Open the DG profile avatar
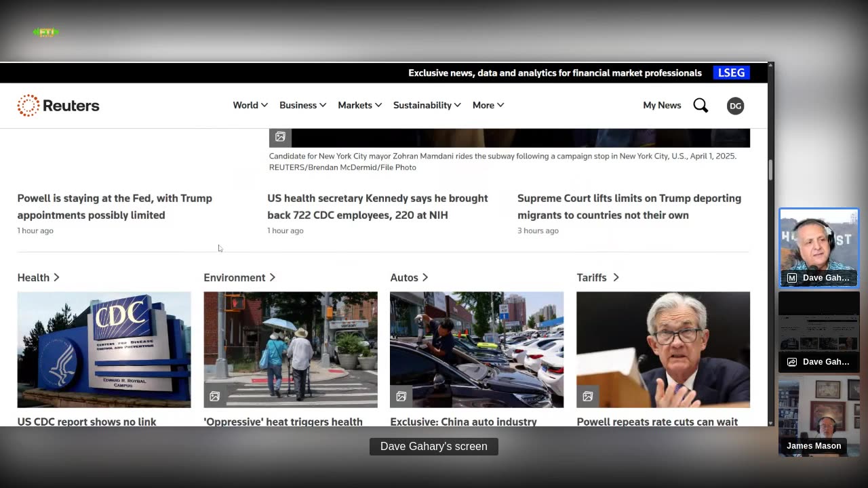 (735, 106)
